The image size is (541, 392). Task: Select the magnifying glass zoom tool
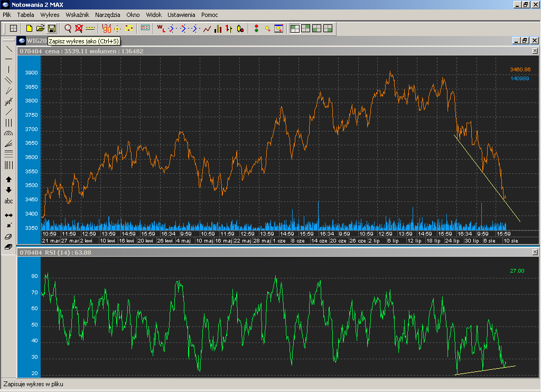(68, 29)
